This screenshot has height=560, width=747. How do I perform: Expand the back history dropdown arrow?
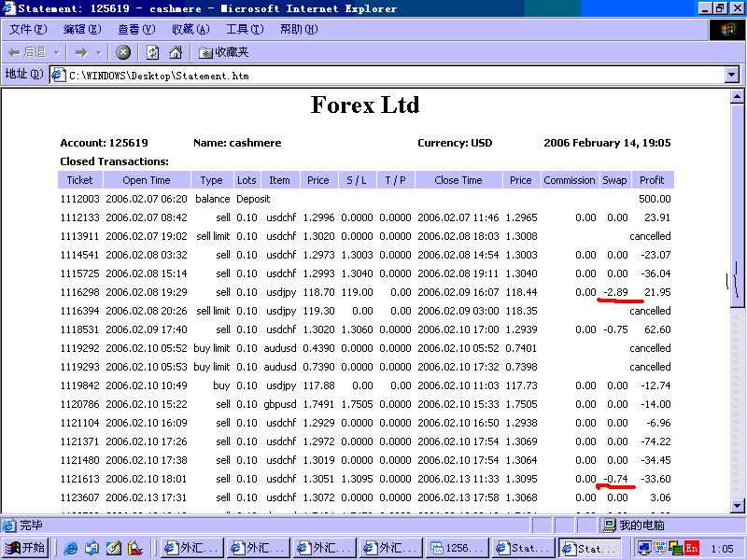click(x=57, y=52)
